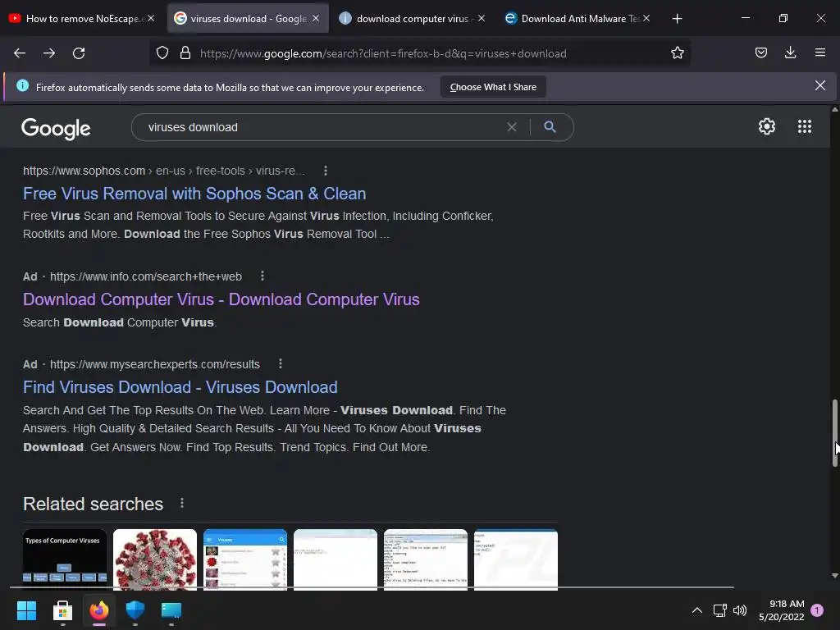Go to Google home via logo
840x630 pixels.
tap(56, 128)
